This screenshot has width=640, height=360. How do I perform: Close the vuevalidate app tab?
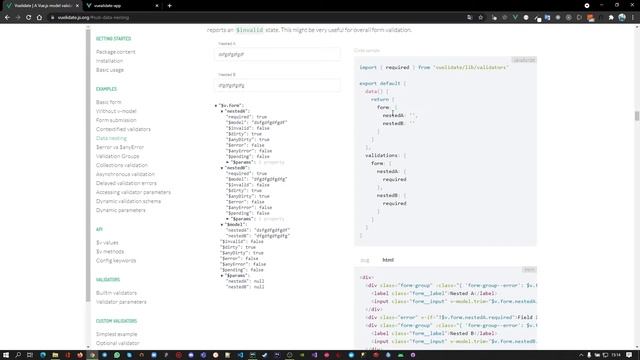(157, 6)
